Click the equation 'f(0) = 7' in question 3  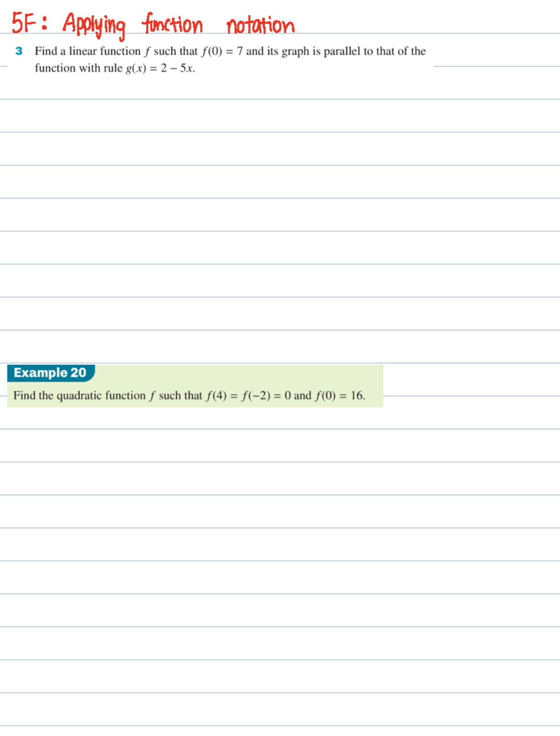pyautogui.click(x=222, y=51)
